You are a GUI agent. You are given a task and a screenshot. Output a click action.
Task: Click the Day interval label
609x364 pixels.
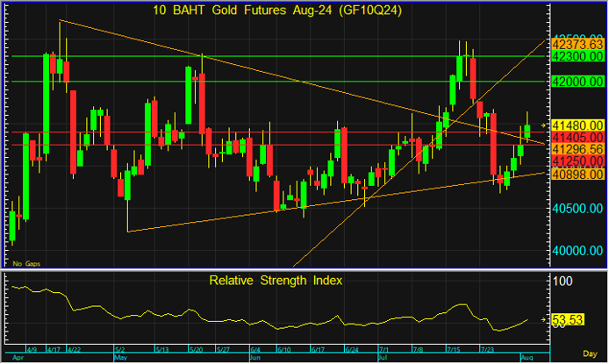(590, 353)
